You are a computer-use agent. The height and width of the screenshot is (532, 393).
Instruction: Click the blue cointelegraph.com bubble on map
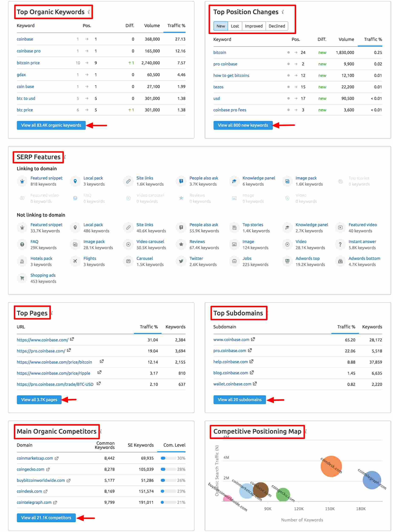pos(372,480)
